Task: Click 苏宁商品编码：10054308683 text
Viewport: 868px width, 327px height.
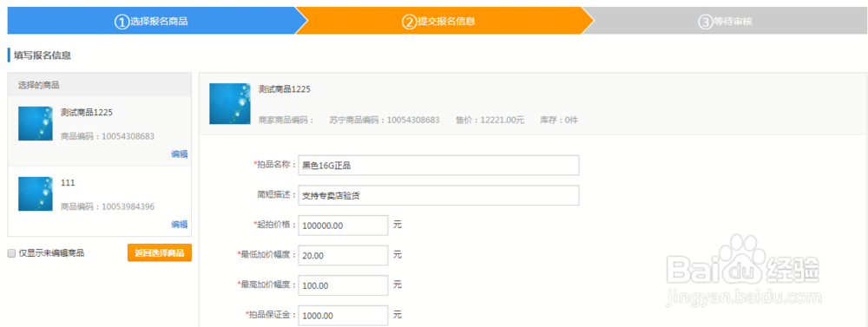Action: 385,120
